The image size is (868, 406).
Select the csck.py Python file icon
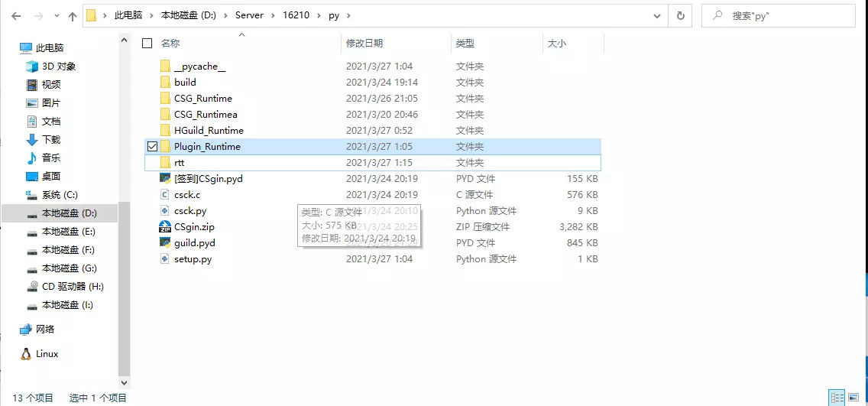coord(165,211)
